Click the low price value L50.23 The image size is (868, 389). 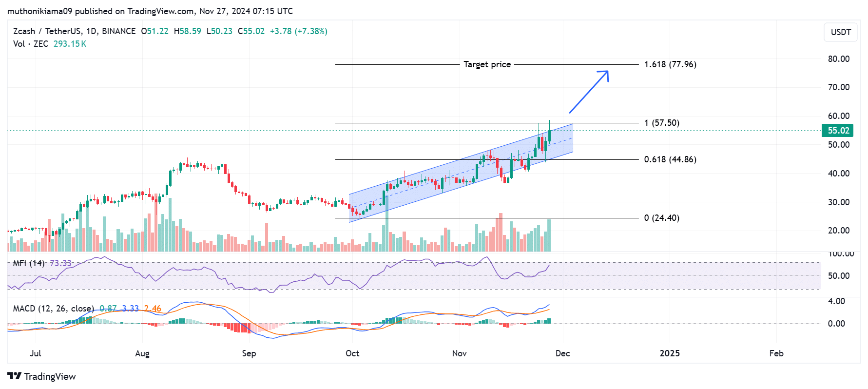point(219,31)
